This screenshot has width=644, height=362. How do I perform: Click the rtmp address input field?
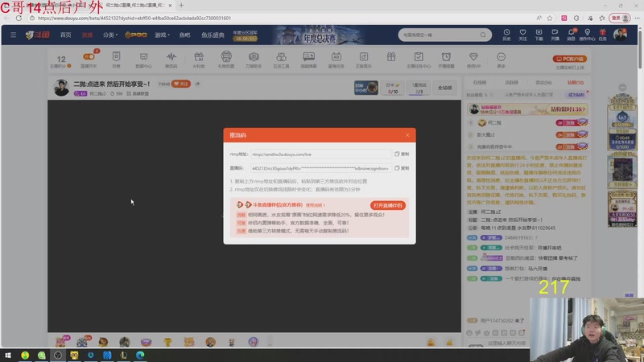coord(320,154)
